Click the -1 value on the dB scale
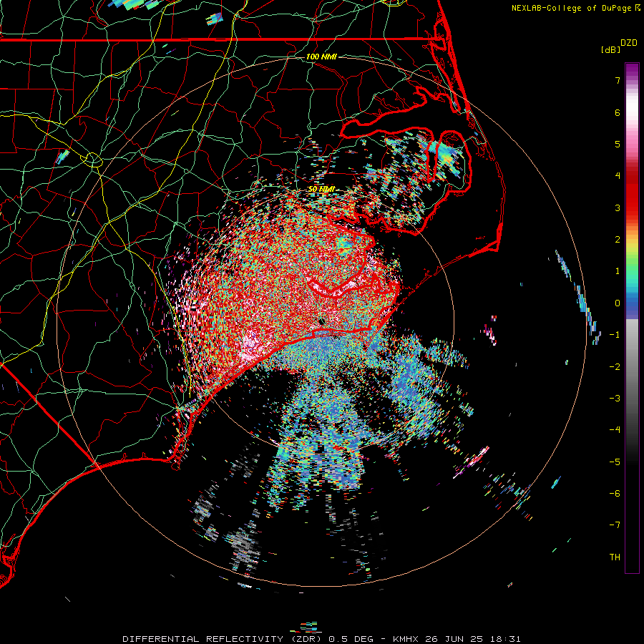The height and width of the screenshot is (644, 644). tap(615, 335)
